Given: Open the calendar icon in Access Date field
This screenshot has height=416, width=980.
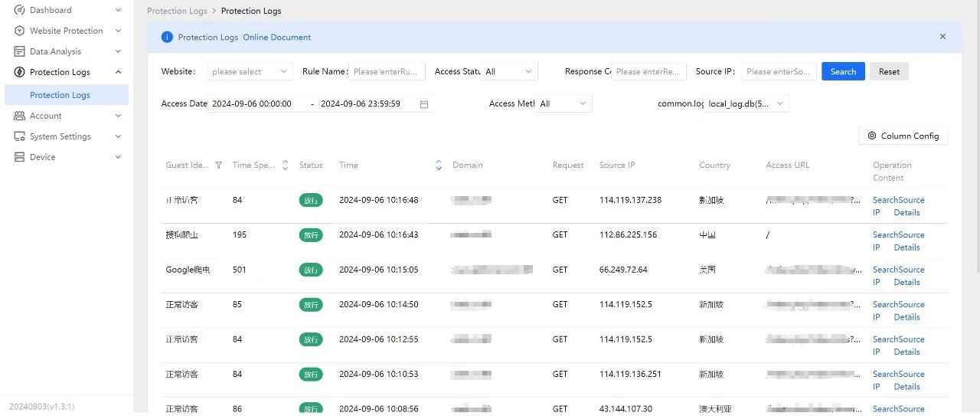Looking at the screenshot, I should [424, 104].
